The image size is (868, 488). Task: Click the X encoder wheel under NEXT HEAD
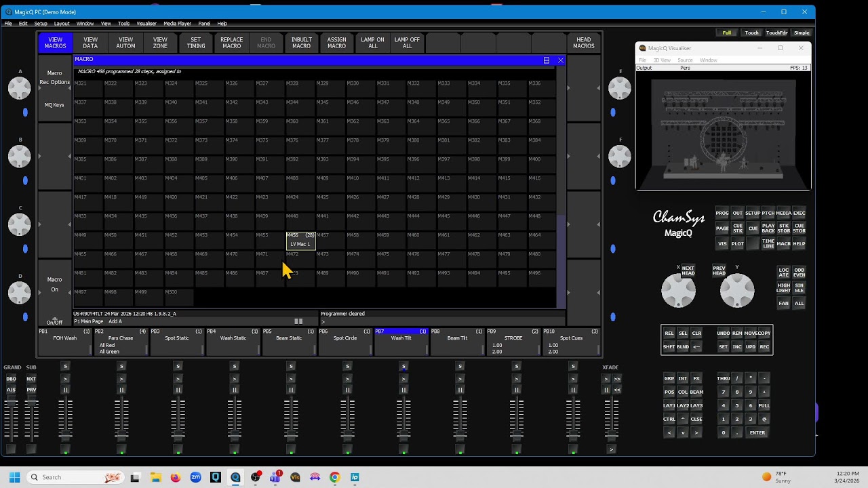click(x=678, y=291)
